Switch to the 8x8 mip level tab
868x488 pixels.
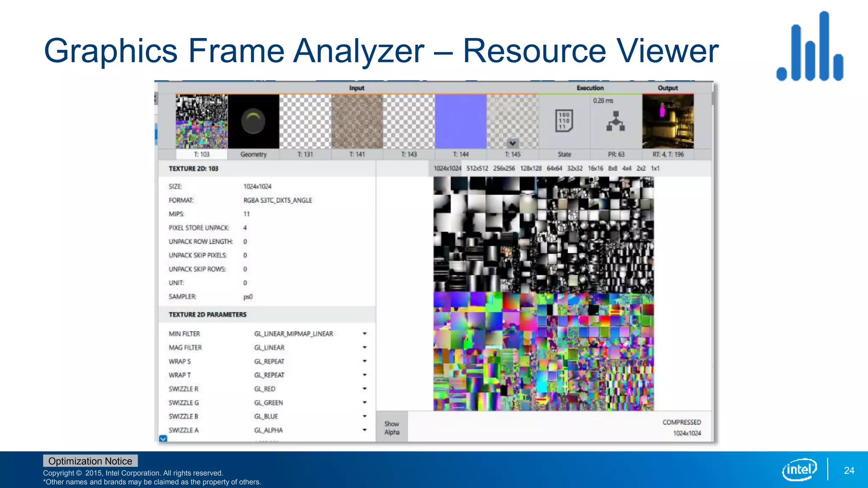(x=613, y=169)
